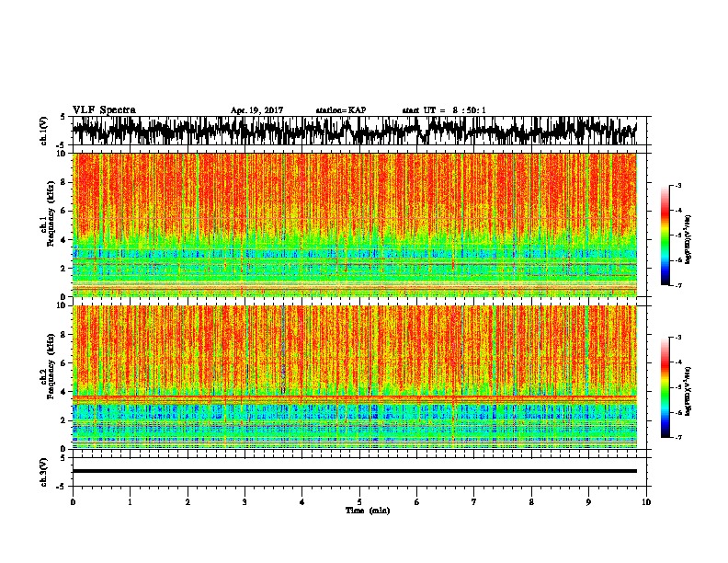This screenshot has width=728, height=563.
Task: Click the "5" tick on ch.3(V) axis
Action: pos(63,458)
